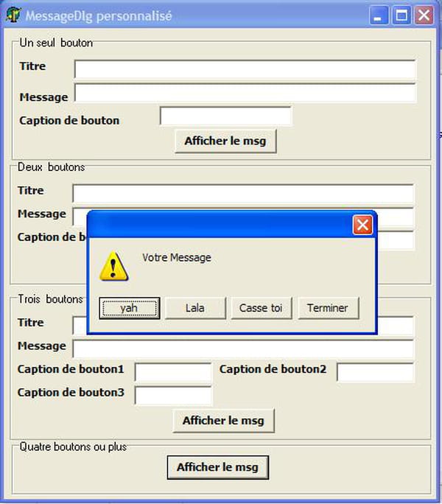The height and width of the screenshot is (504, 442).
Task: Focus the 'Caption de bouton' field in Un seul bouton
Action: point(225,116)
